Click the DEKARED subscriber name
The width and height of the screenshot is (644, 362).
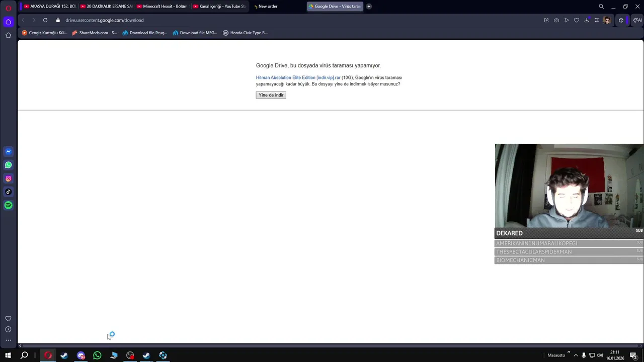[x=509, y=233]
